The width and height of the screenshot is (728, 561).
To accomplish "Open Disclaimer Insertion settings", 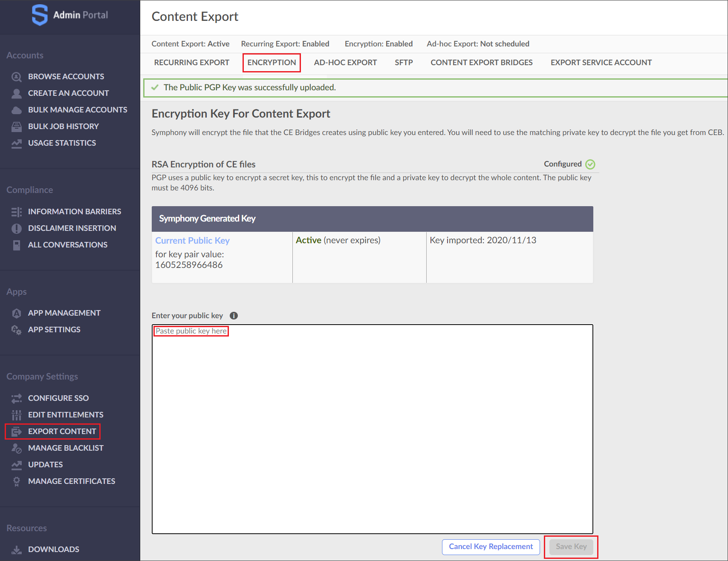I will [72, 228].
